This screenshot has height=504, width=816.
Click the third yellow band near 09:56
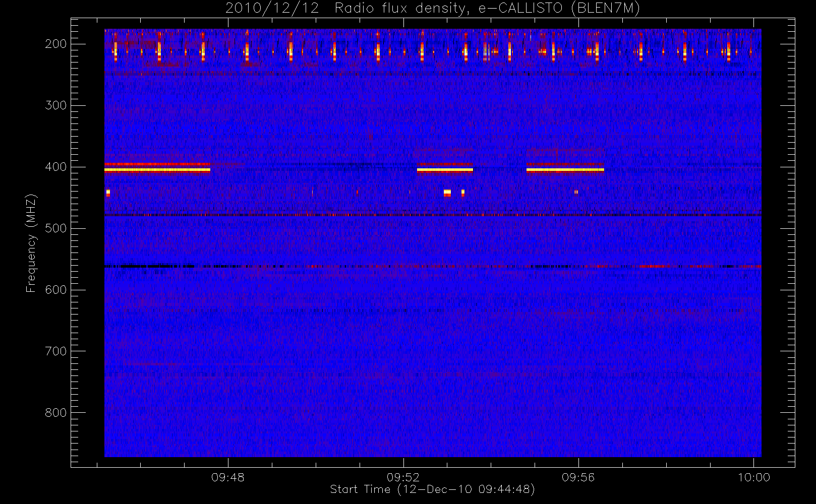point(565,170)
